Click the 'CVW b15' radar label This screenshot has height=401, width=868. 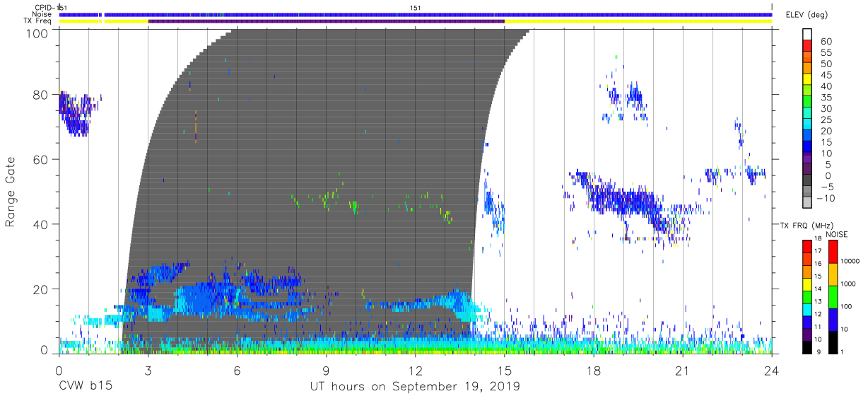click(85, 387)
